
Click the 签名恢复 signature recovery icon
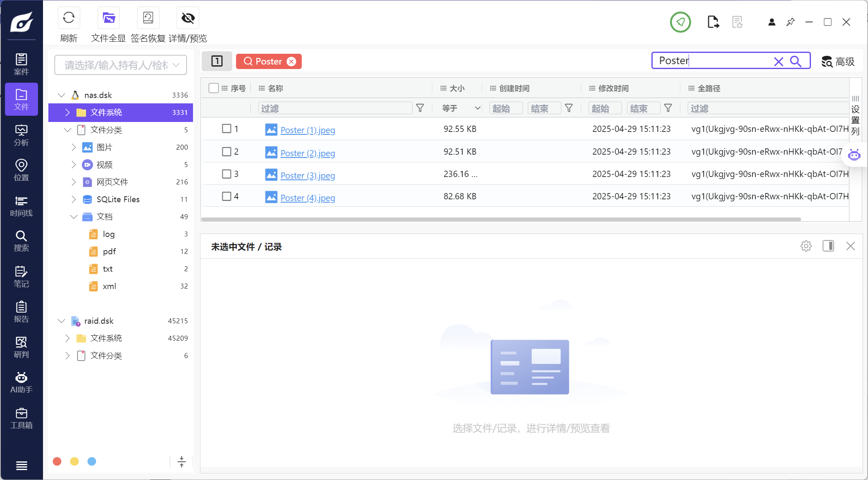tap(148, 18)
